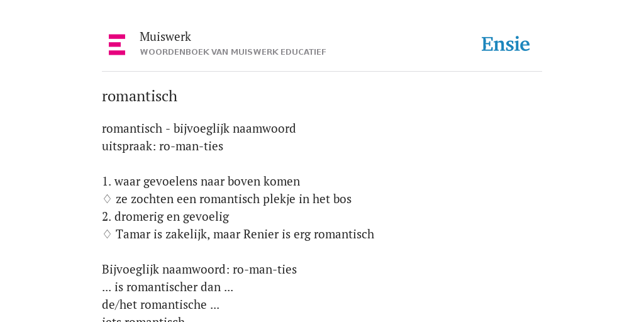
Task: Click the partially visible 'iets romantisch' line
Action: 143,319
